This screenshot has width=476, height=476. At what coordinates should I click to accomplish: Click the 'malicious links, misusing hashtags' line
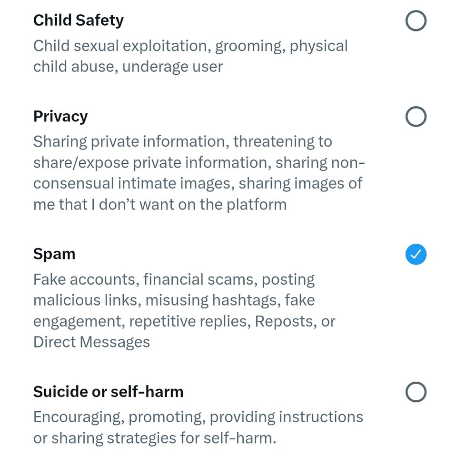click(x=174, y=300)
